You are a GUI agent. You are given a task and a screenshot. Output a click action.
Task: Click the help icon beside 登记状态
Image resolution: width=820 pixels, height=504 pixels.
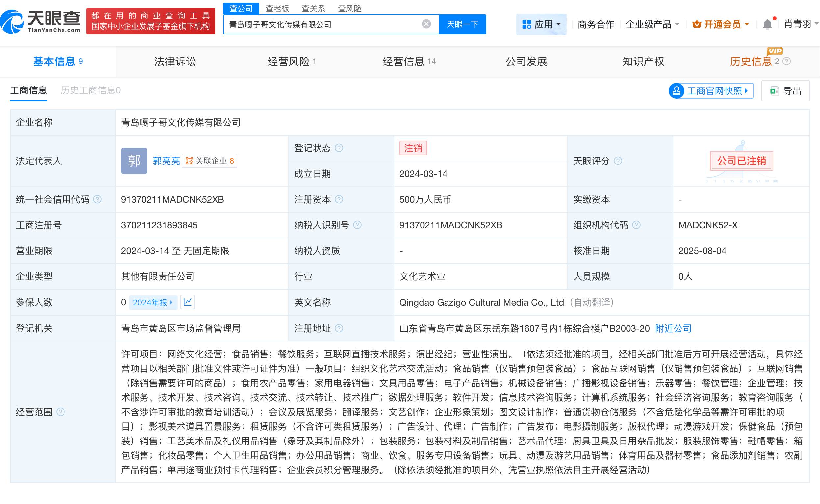[x=339, y=148]
